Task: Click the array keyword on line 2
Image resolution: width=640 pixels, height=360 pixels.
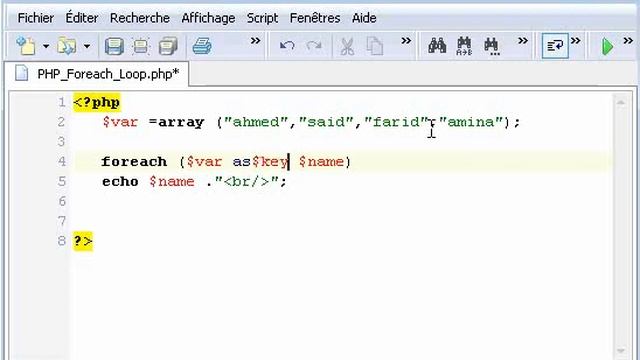Action: (x=181, y=122)
